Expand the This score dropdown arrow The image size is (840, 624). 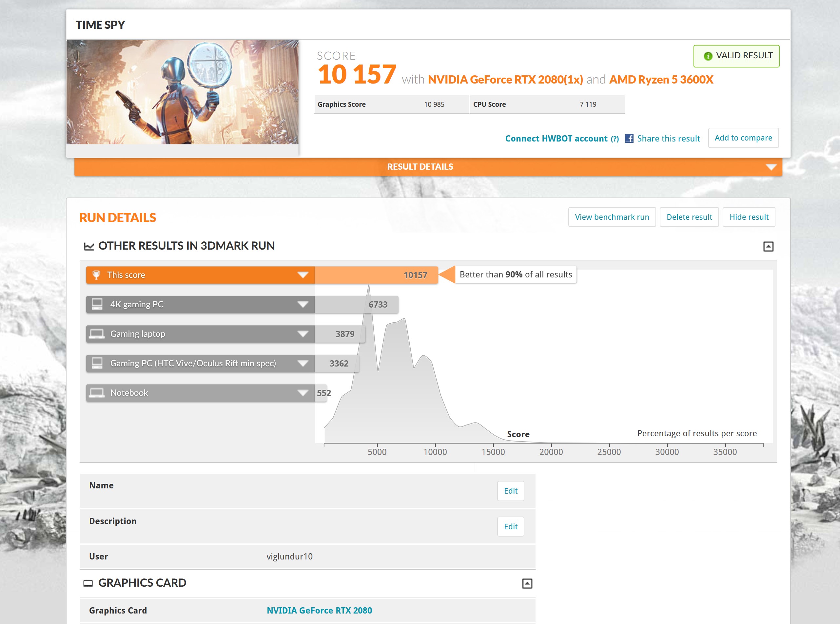(303, 275)
